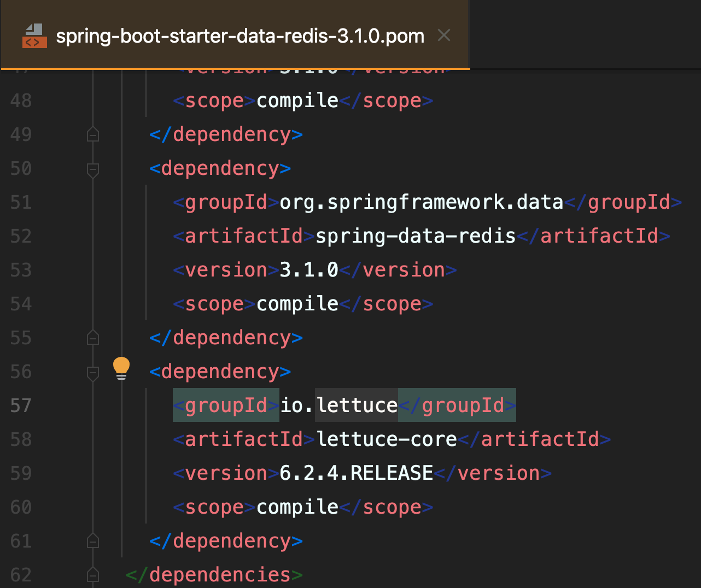
Task: Click line number 52 in the gutter
Action: 21,236
